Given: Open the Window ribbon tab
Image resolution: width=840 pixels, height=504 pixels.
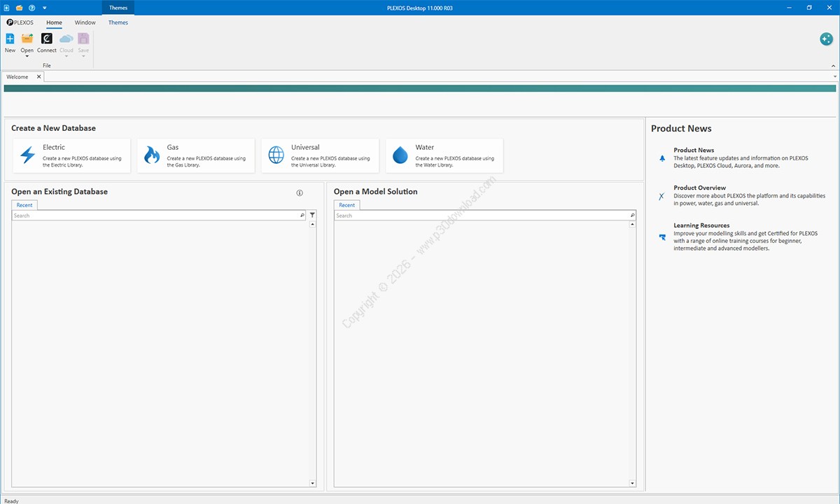Looking at the screenshot, I should [85, 22].
